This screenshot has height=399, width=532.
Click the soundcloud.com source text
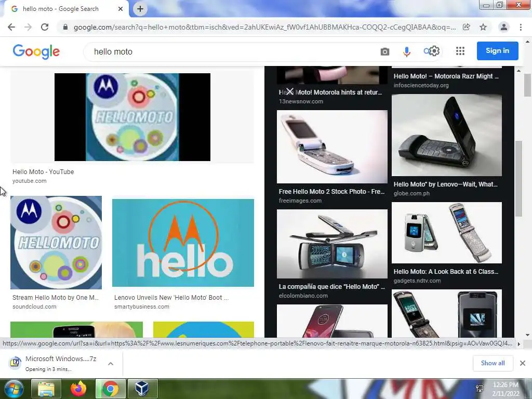pos(34,307)
